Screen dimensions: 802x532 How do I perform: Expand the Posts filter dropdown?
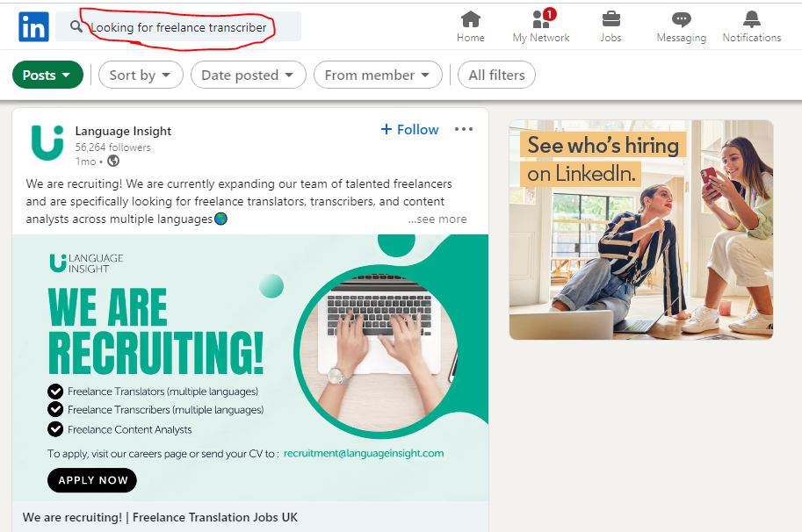[47, 75]
